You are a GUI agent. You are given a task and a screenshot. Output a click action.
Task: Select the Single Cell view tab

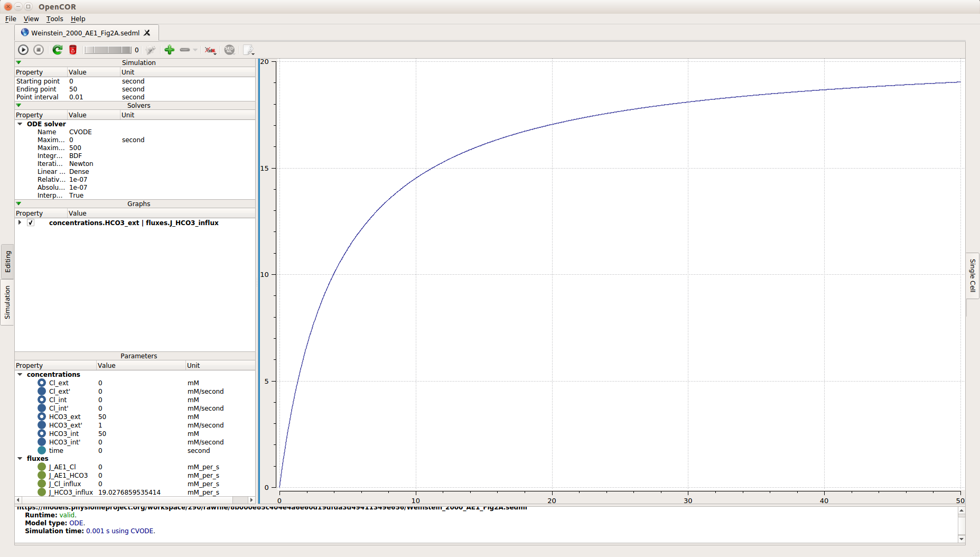tap(973, 275)
